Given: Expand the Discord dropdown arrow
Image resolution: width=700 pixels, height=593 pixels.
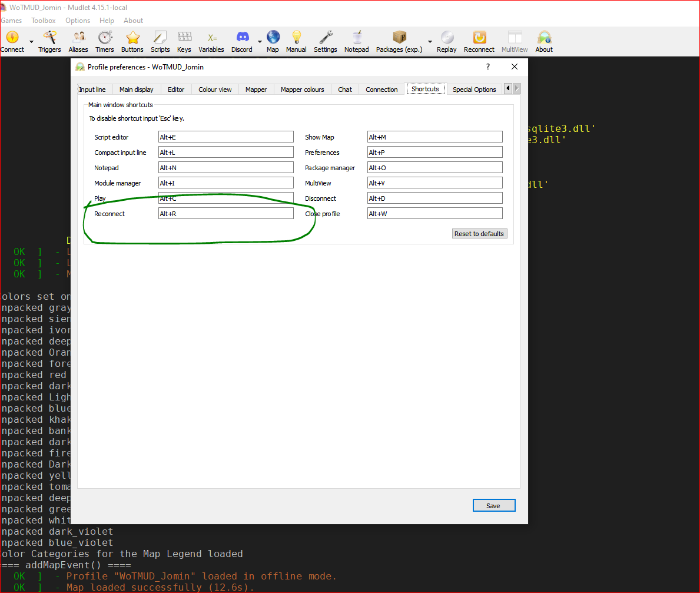Looking at the screenshot, I should coord(260,42).
